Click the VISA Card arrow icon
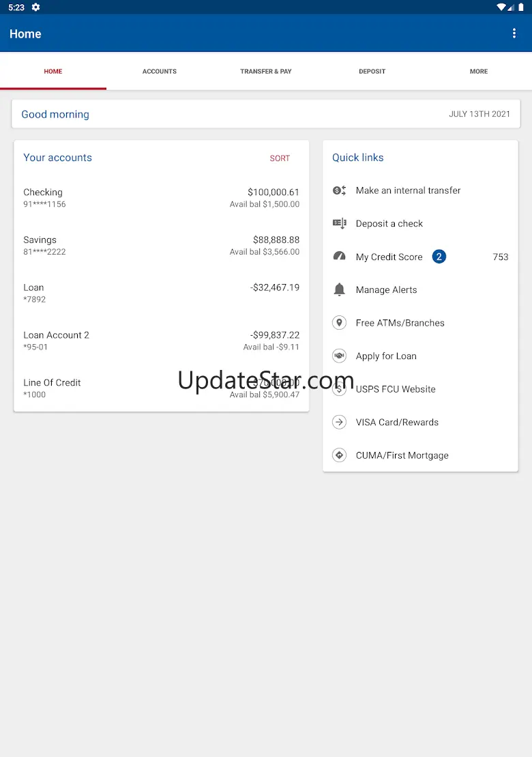This screenshot has height=757, width=532. (x=340, y=422)
